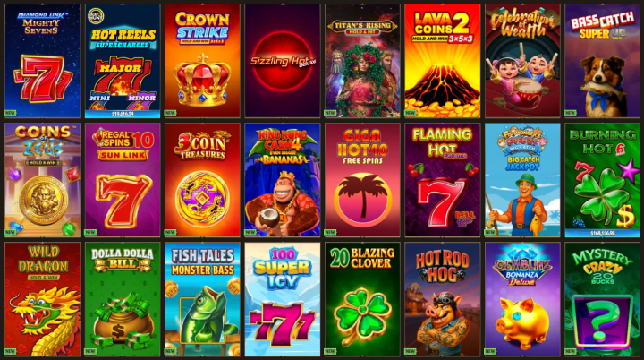Launch Hot Reels Supercharged slot

[x=123, y=61]
